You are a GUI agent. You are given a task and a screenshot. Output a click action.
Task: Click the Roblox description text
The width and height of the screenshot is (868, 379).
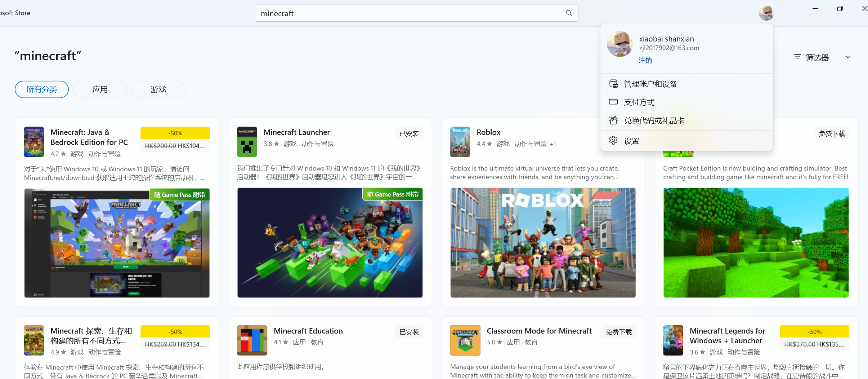(534, 173)
